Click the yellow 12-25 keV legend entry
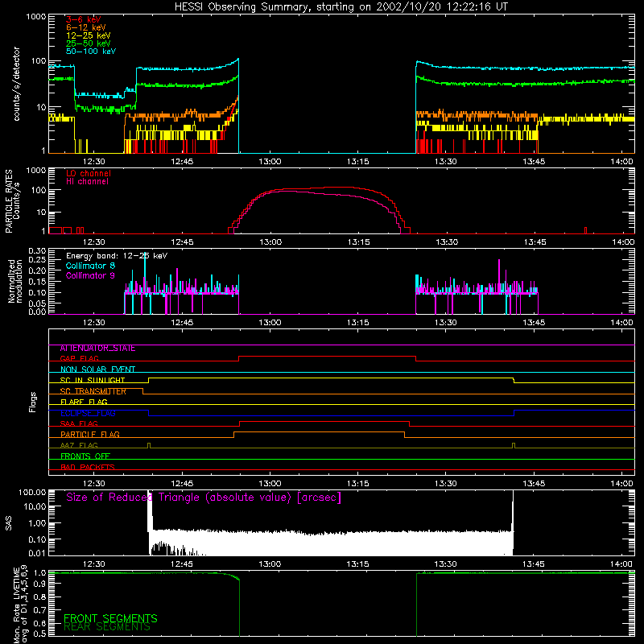This screenshot has width=644, height=644. click(x=89, y=35)
